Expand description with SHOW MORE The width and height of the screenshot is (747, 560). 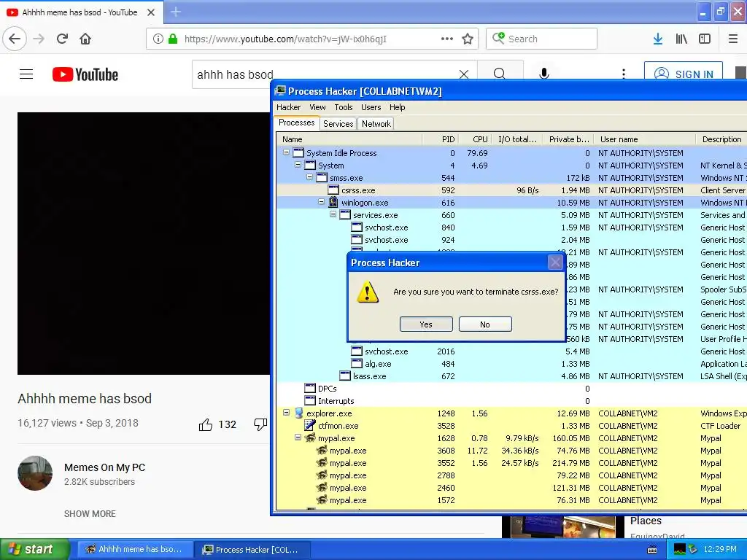90,514
